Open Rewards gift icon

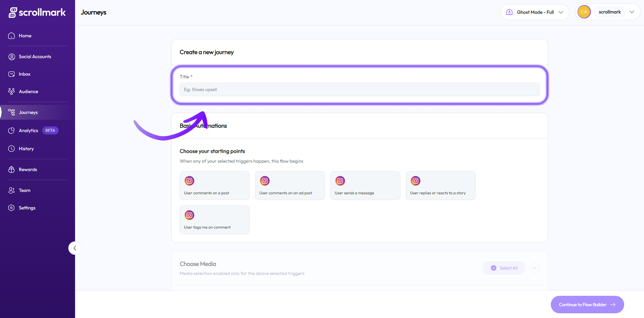pyautogui.click(x=11, y=169)
